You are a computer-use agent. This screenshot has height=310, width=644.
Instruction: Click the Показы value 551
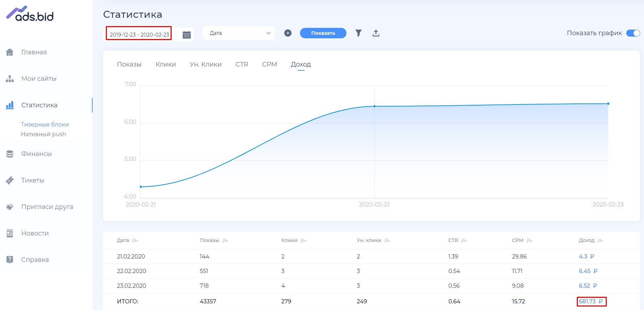[204, 271]
